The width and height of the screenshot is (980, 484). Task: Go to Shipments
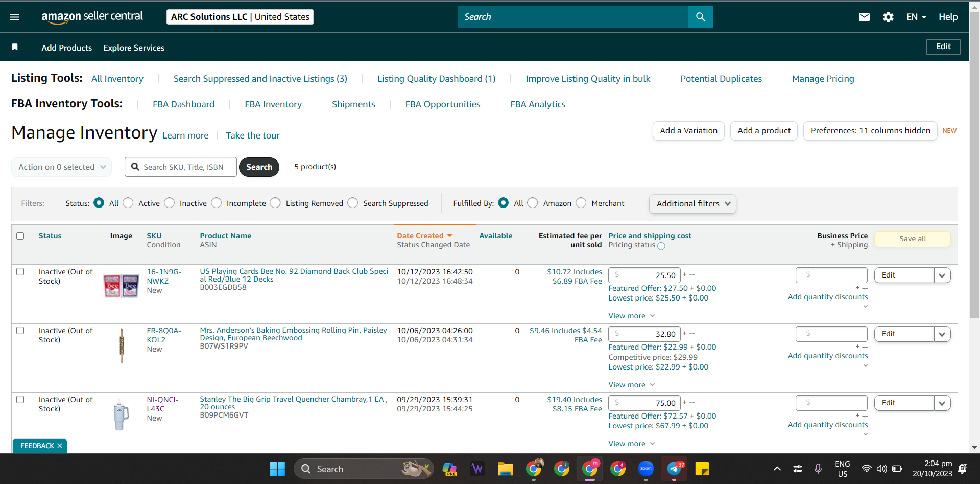click(353, 104)
